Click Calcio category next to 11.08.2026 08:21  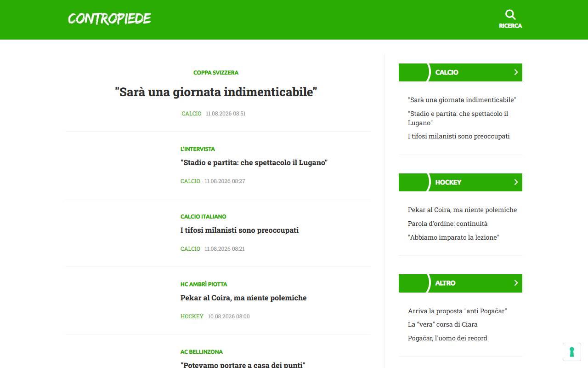(191, 249)
